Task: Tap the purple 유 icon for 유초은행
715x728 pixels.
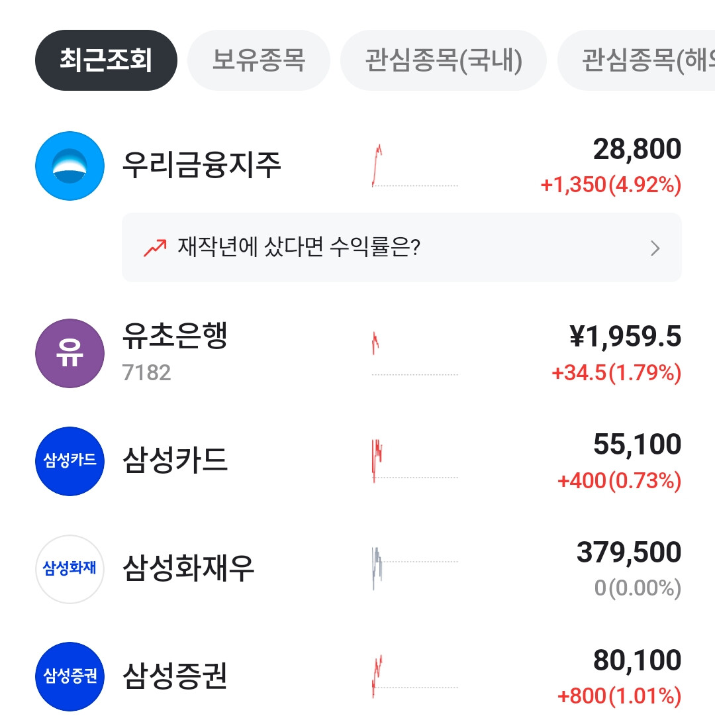Action: pyautogui.click(x=70, y=353)
